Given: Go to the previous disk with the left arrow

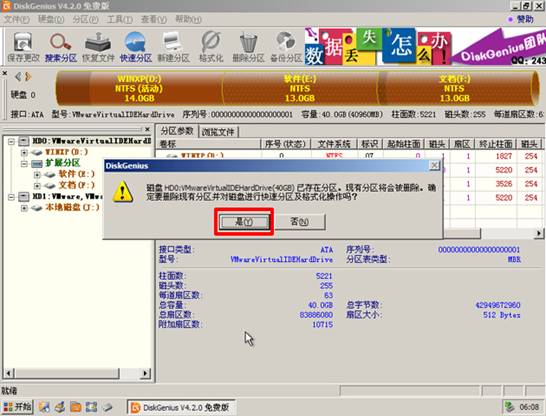Looking at the screenshot, I should click(x=18, y=76).
